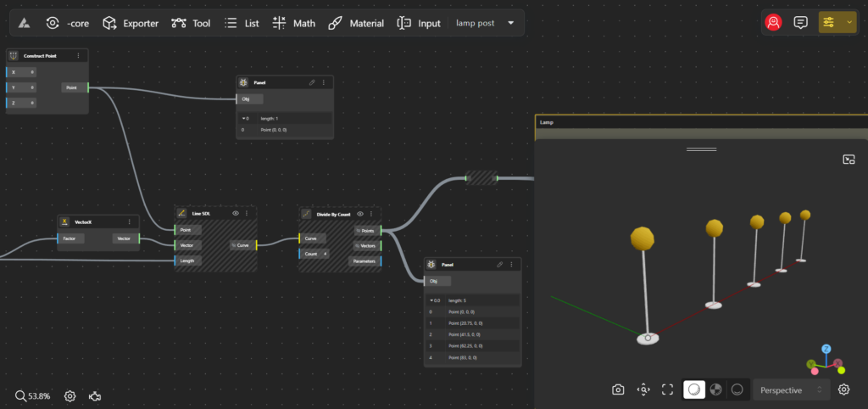This screenshot has height=409, width=868.
Task: Open viewport settings gear icon
Action: tap(844, 389)
